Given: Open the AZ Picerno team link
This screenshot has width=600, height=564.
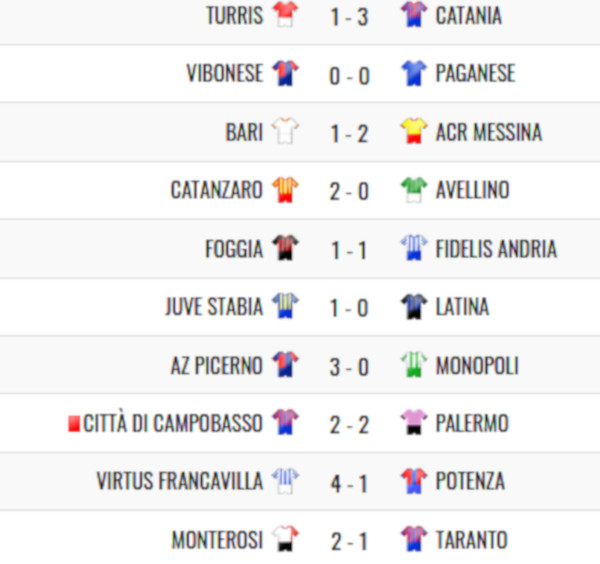Looking at the screenshot, I should [217, 365].
